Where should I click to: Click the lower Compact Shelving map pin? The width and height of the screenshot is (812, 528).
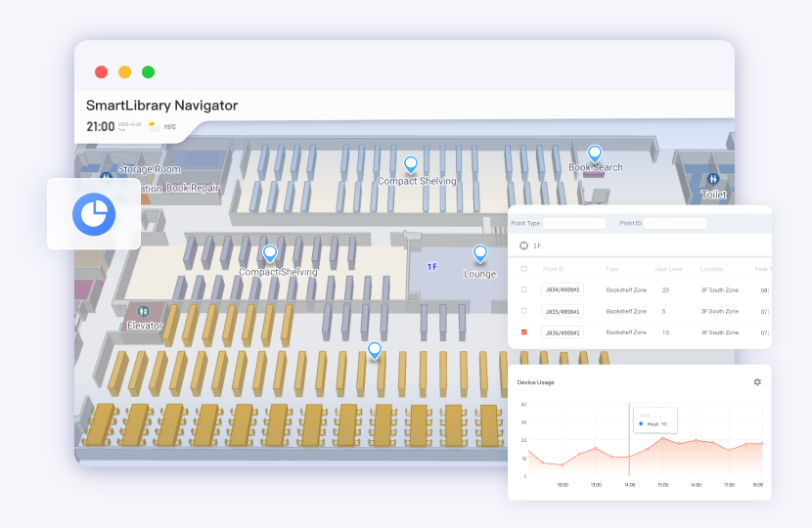tap(270, 254)
